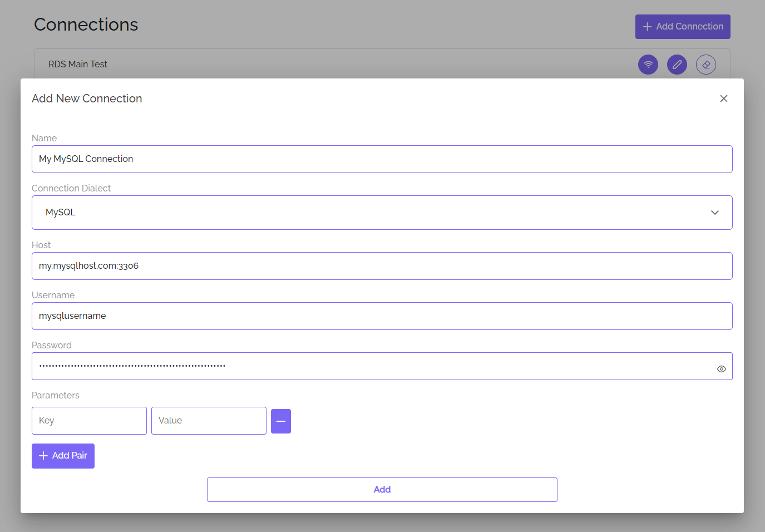The height and width of the screenshot is (532, 765).
Task: Show the password using the eye icon
Action: 721,369
